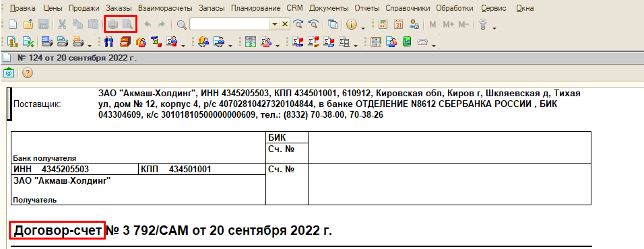Open the Продажи menu
Viewport: 644px width, 249px height.
point(84,8)
